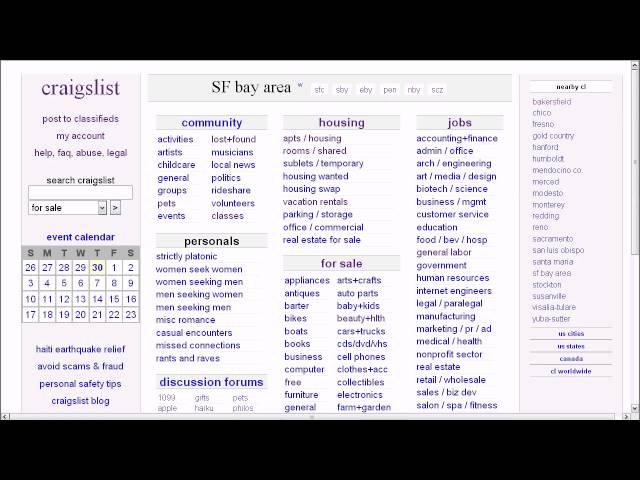Open customer service jobs link

[x=452, y=215]
